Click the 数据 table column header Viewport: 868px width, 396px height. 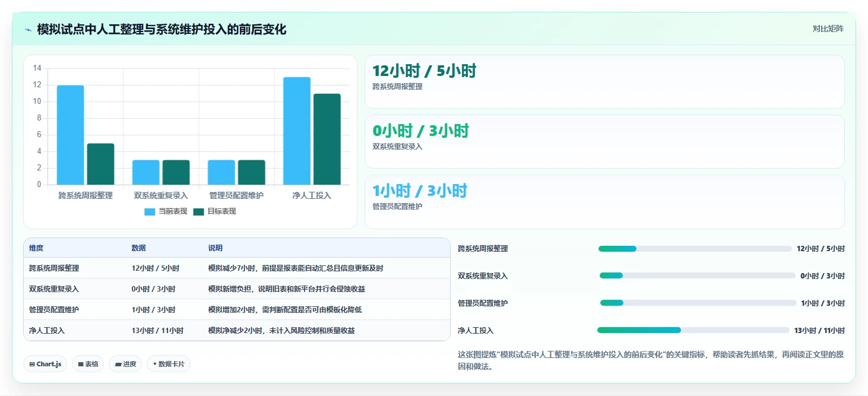(139, 248)
